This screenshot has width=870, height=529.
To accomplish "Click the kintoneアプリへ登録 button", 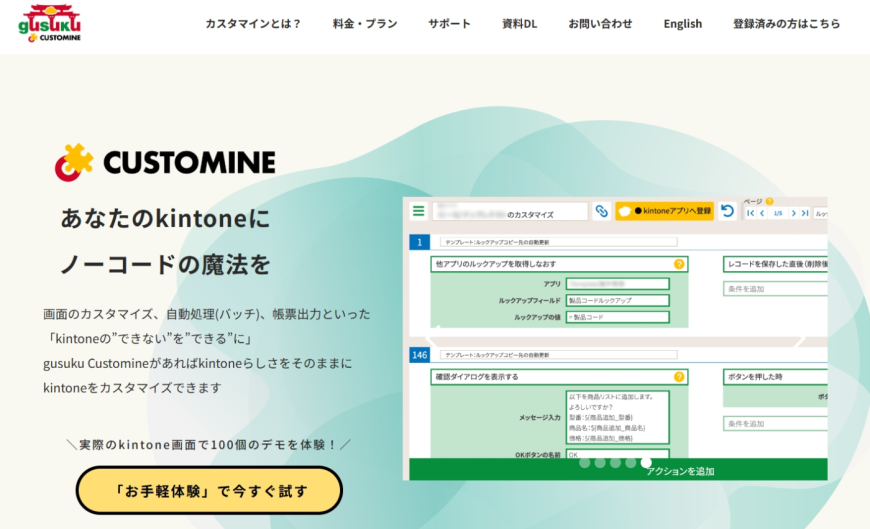I will coord(665,211).
